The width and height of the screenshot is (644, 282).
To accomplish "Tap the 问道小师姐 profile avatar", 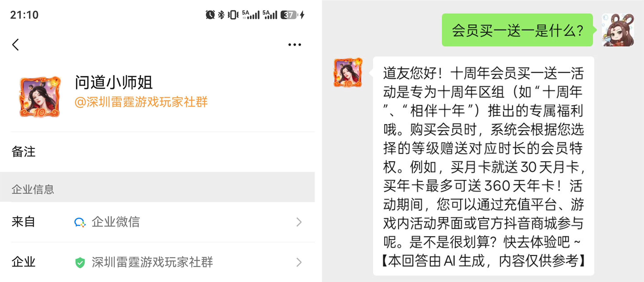I will (x=40, y=97).
